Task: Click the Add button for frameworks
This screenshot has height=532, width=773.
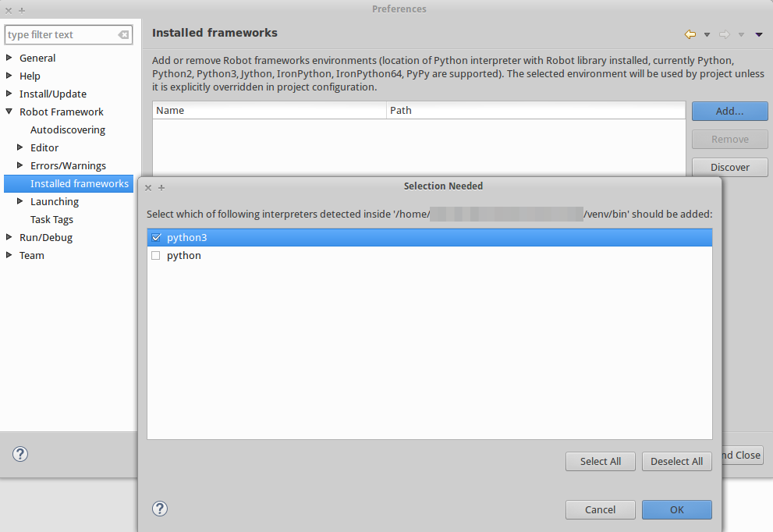Action: pos(729,111)
